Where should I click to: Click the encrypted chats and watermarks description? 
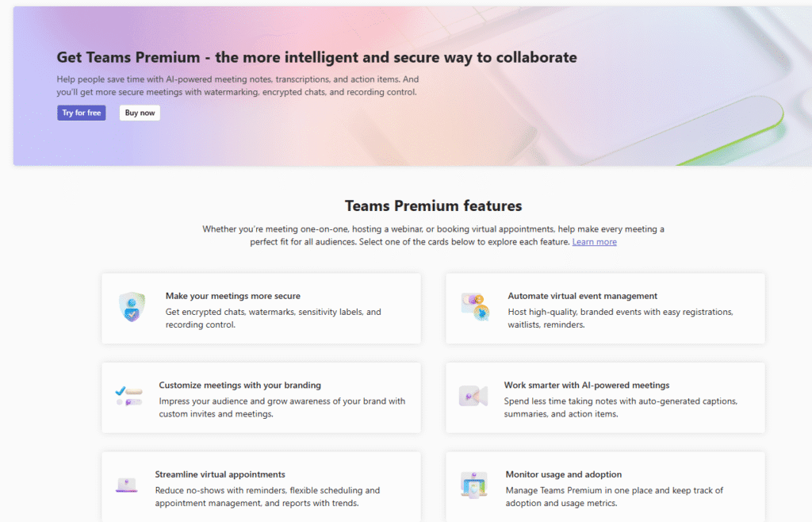click(273, 318)
